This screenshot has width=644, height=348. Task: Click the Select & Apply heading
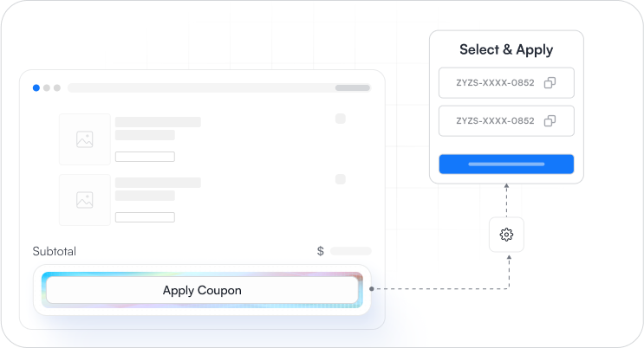click(506, 49)
